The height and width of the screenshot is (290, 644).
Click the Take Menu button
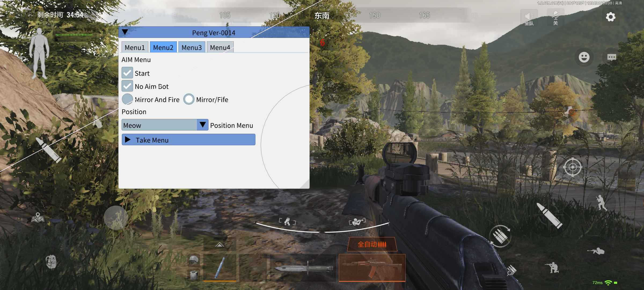tap(189, 140)
